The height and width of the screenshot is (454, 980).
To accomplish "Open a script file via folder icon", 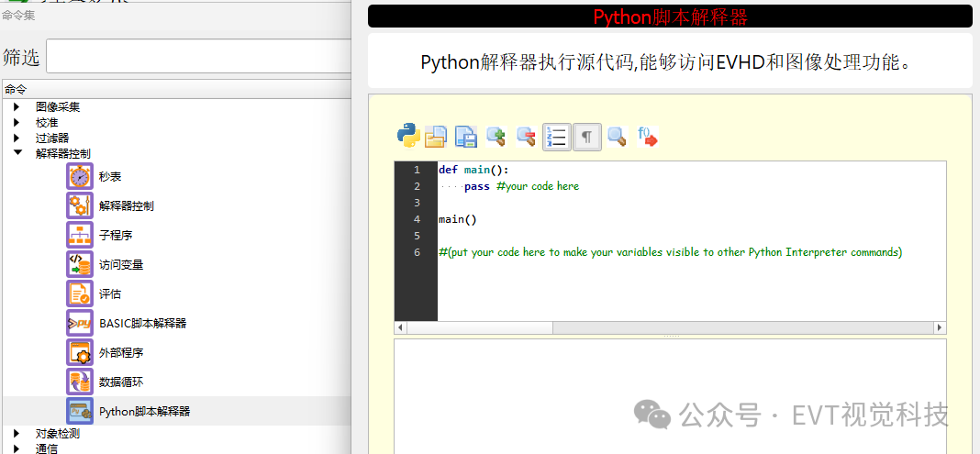I will click(x=436, y=137).
